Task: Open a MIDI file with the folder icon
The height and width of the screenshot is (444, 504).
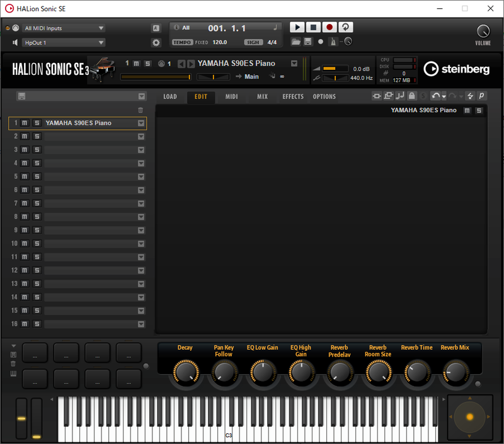Action: [295, 42]
